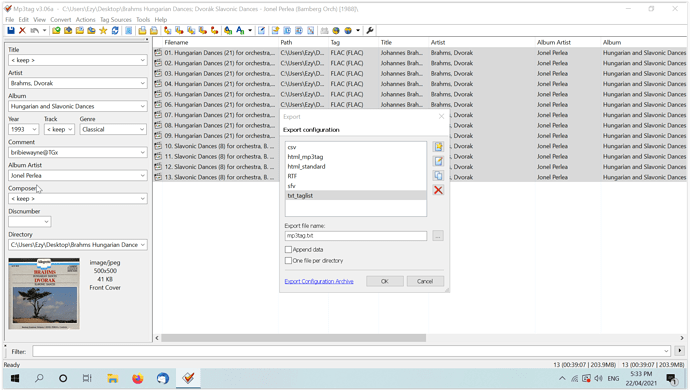Click the Undo arrow icon in the toolbar
The width and height of the screenshot is (690, 390).
coord(34,30)
